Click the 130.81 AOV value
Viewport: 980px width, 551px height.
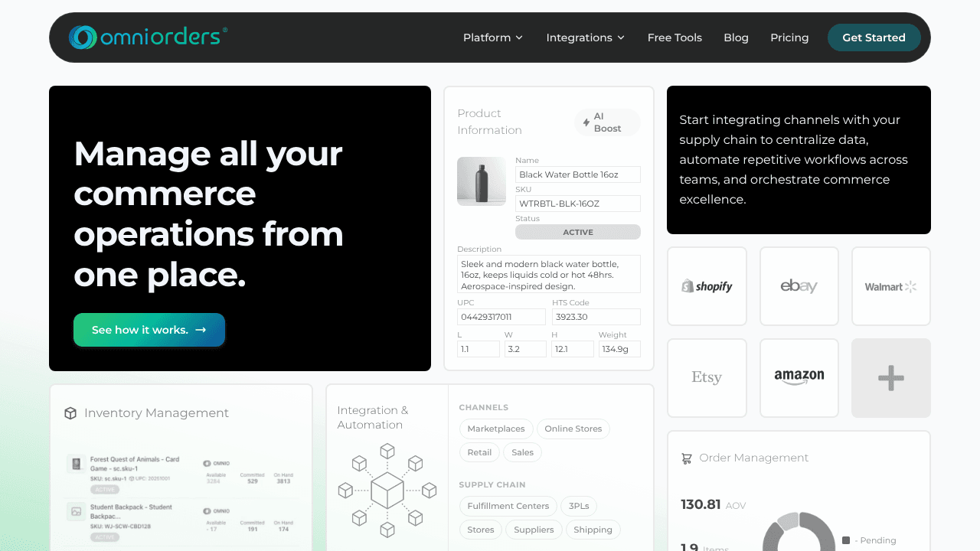[x=701, y=504]
